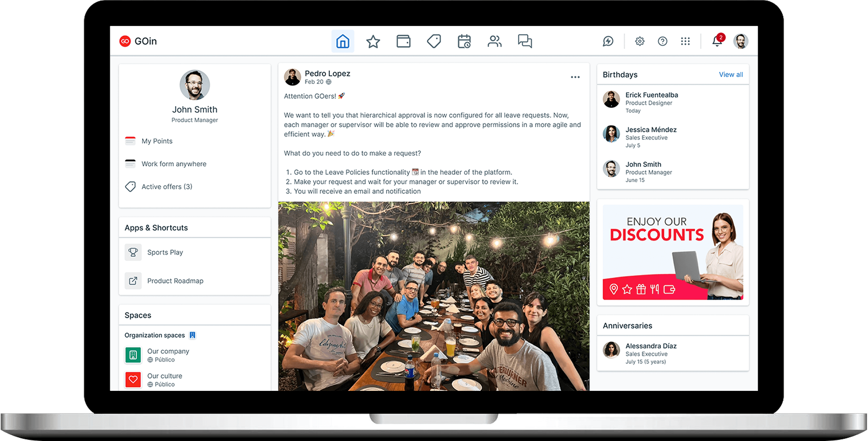Open the star recognition icon in header
Screen dimensions: 868x441
373,41
